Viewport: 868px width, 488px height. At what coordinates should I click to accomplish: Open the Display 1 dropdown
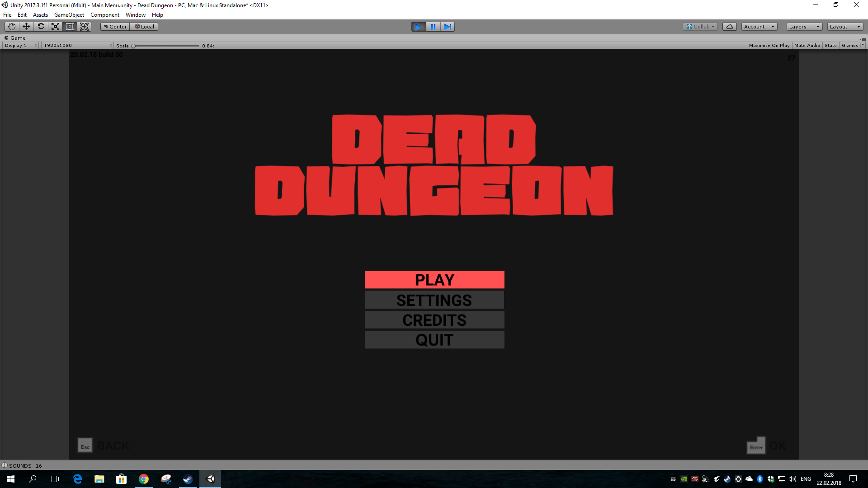coord(21,46)
